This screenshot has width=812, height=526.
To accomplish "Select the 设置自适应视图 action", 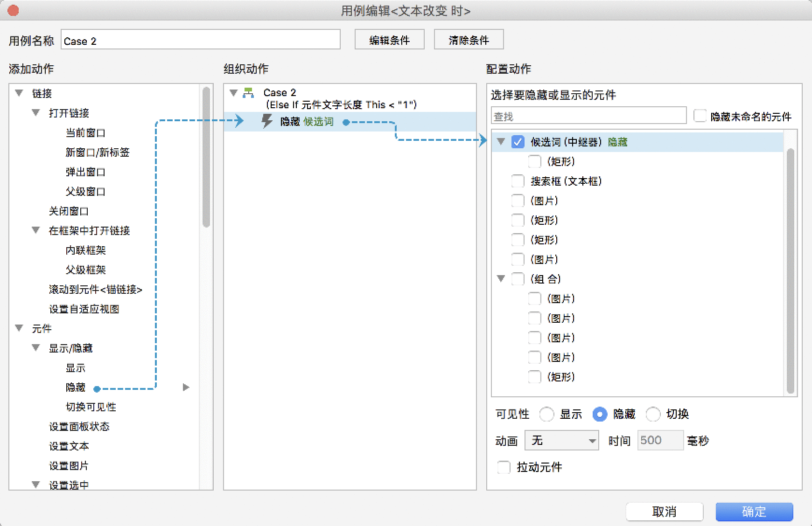I will 84,309.
